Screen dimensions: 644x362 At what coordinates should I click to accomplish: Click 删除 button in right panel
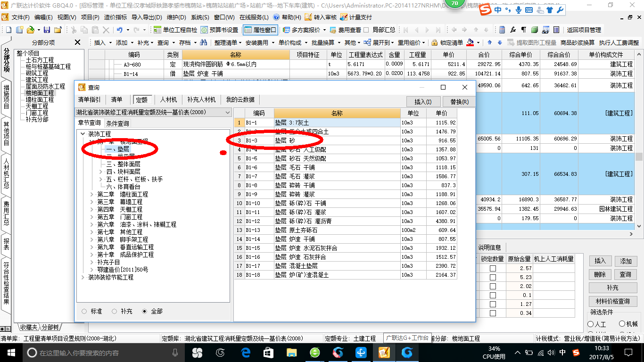pos(600,274)
